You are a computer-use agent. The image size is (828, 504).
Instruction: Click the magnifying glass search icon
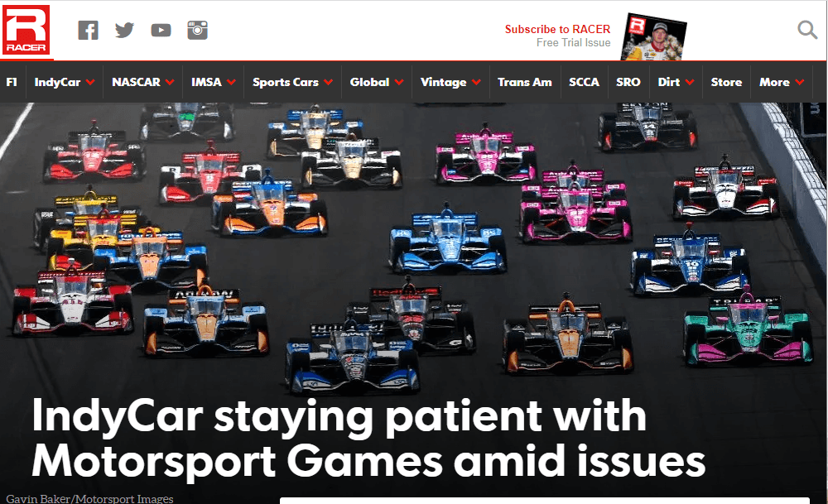pyautogui.click(x=807, y=30)
